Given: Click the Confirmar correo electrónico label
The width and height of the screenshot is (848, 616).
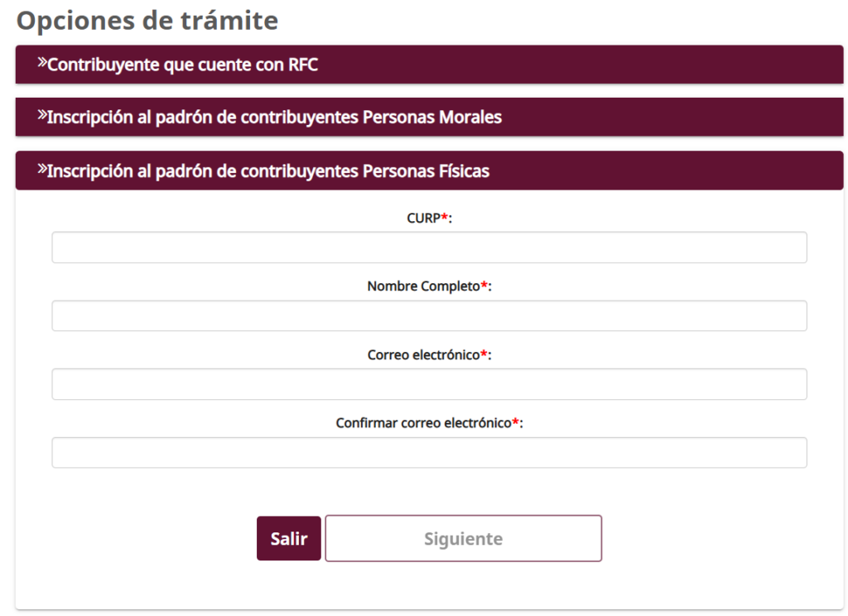Looking at the screenshot, I should coord(423,423).
